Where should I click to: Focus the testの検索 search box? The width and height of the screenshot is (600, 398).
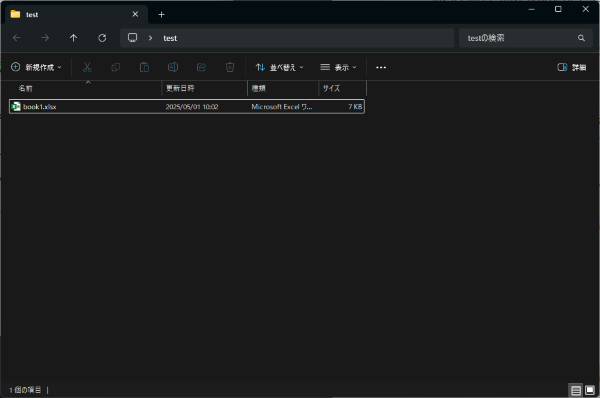(526, 38)
